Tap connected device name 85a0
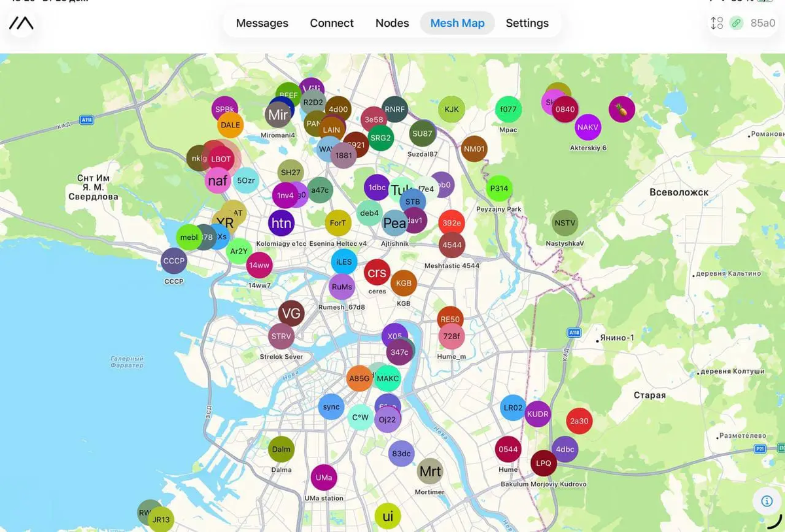 point(763,23)
